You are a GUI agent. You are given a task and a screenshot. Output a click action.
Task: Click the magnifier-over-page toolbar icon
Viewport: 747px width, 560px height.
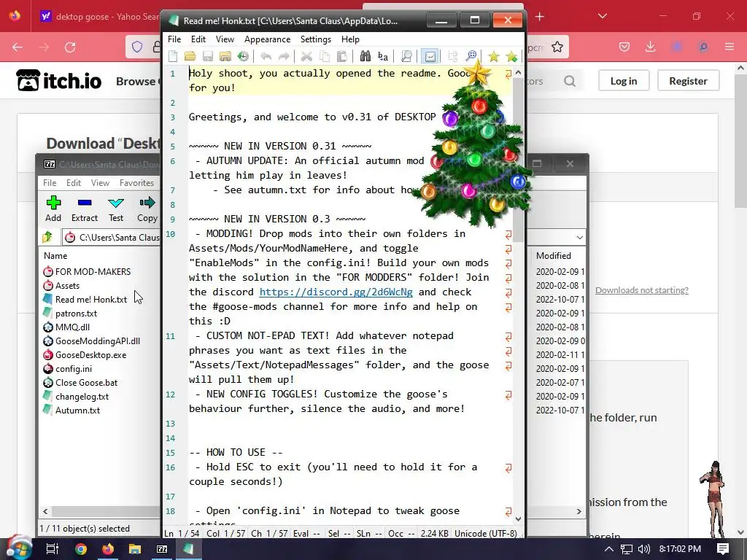click(x=406, y=57)
